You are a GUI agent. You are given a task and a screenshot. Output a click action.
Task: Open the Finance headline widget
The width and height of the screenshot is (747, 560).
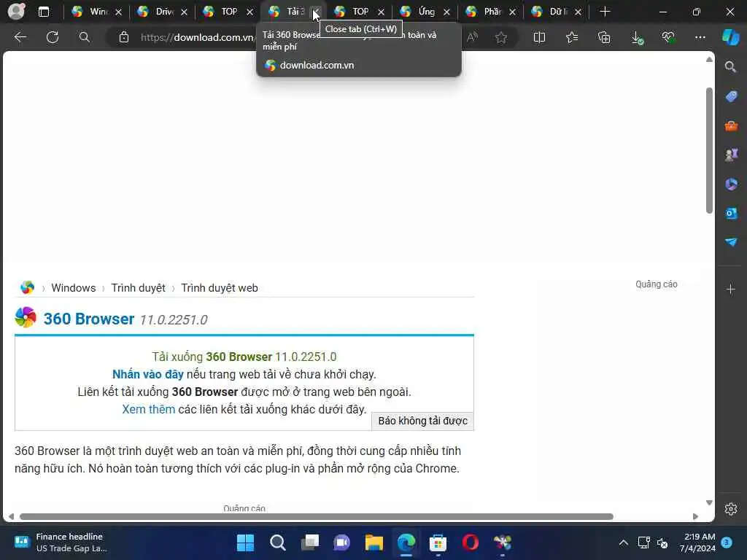(61, 542)
